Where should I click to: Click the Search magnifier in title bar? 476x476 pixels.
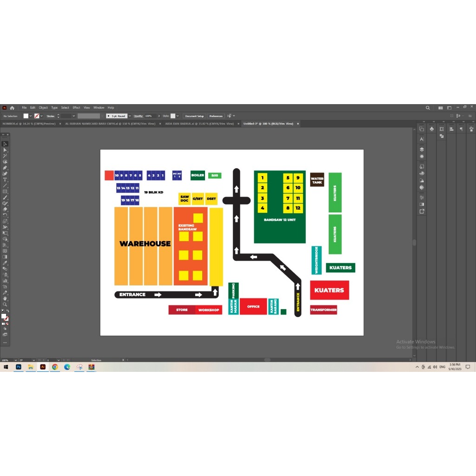[428, 108]
